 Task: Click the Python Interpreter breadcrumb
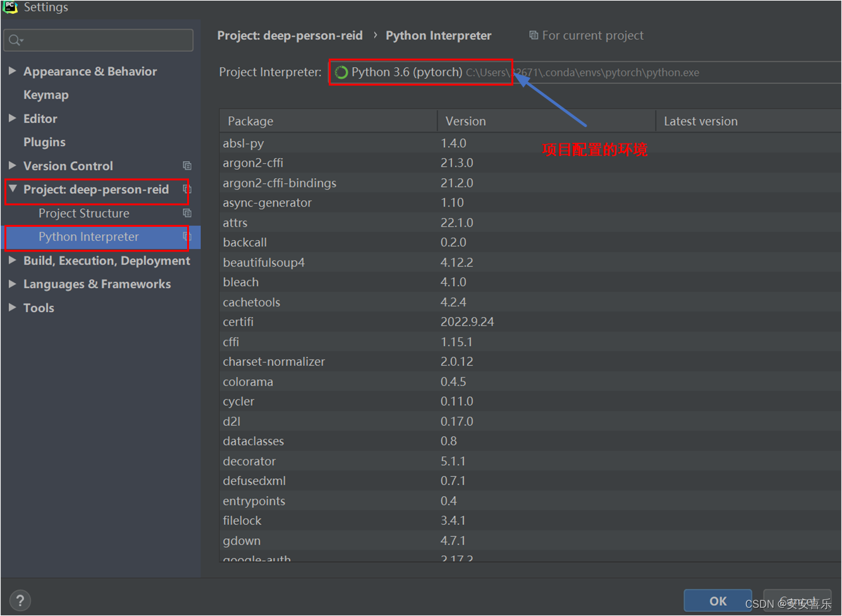pyautogui.click(x=438, y=35)
